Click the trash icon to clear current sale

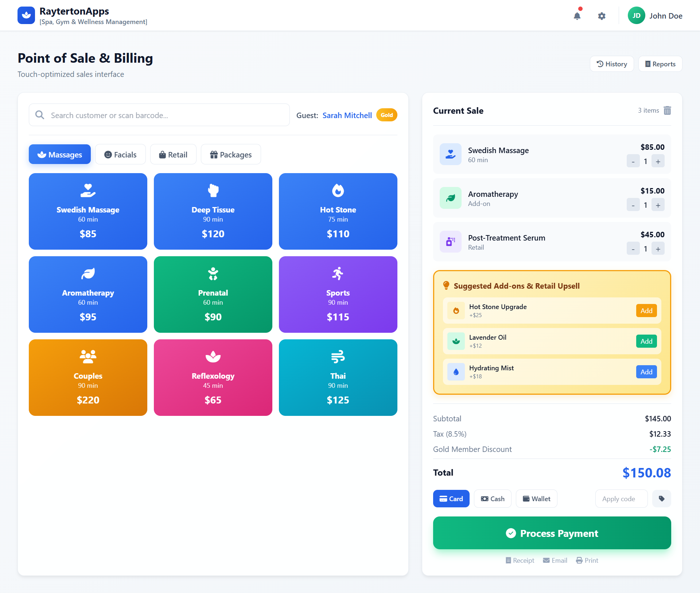click(668, 110)
